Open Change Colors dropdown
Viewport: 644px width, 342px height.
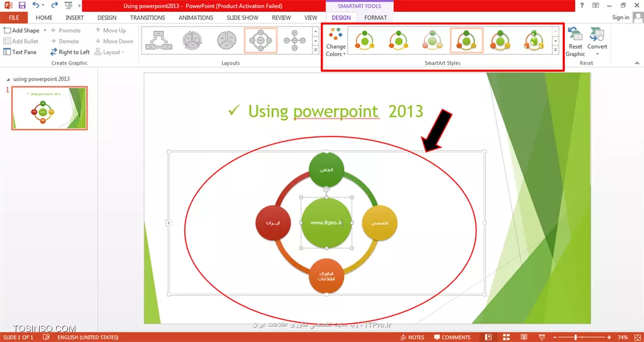(x=336, y=42)
